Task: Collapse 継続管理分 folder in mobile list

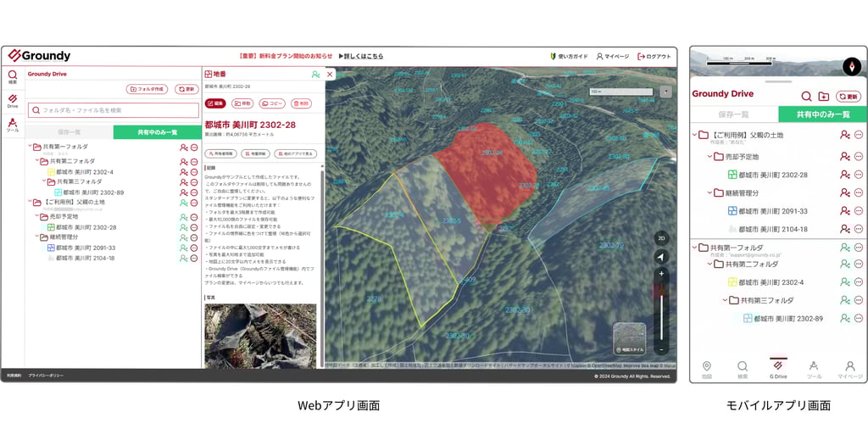Action: click(709, 192)
